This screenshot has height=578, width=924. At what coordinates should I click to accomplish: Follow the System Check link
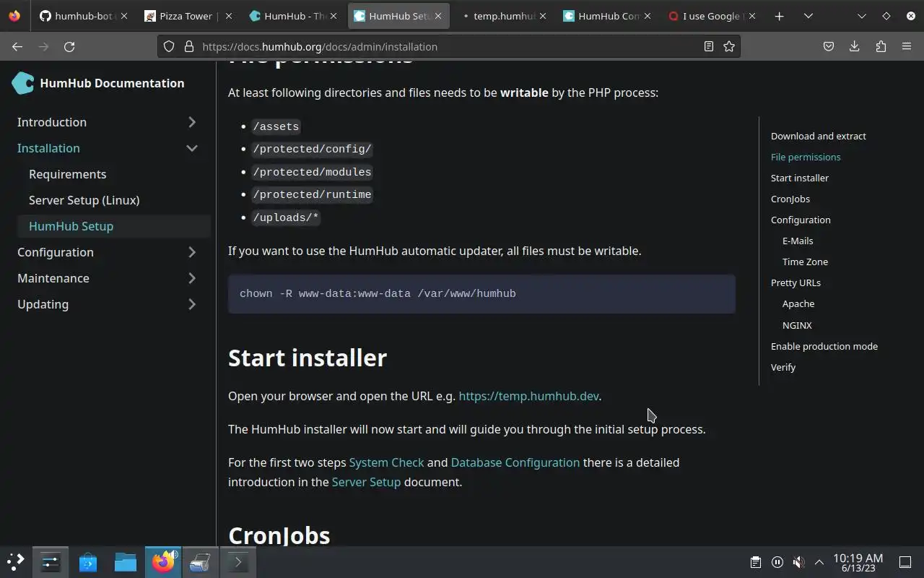point(386,462)
